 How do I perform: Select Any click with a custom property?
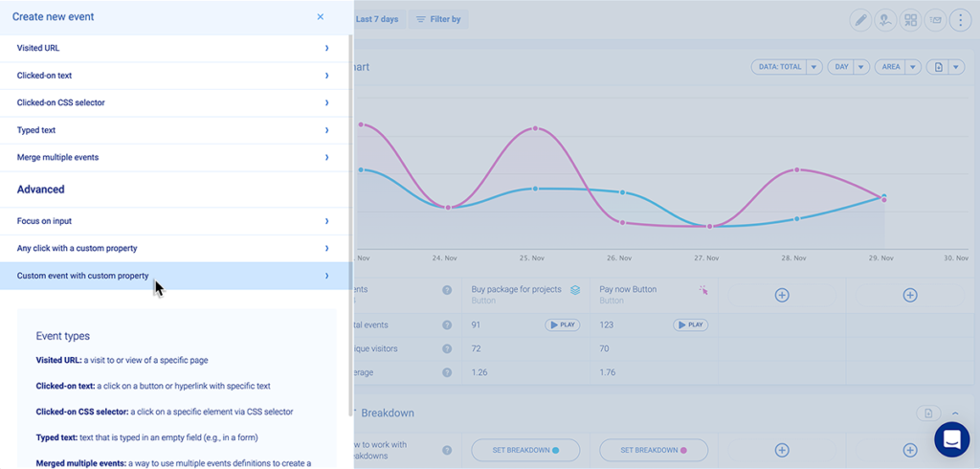point(176,248)
